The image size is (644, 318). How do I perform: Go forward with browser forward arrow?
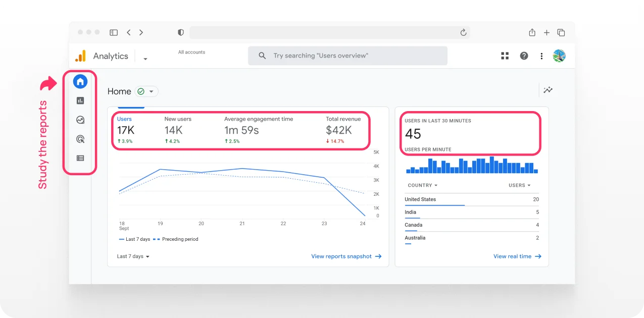point(141,32)
